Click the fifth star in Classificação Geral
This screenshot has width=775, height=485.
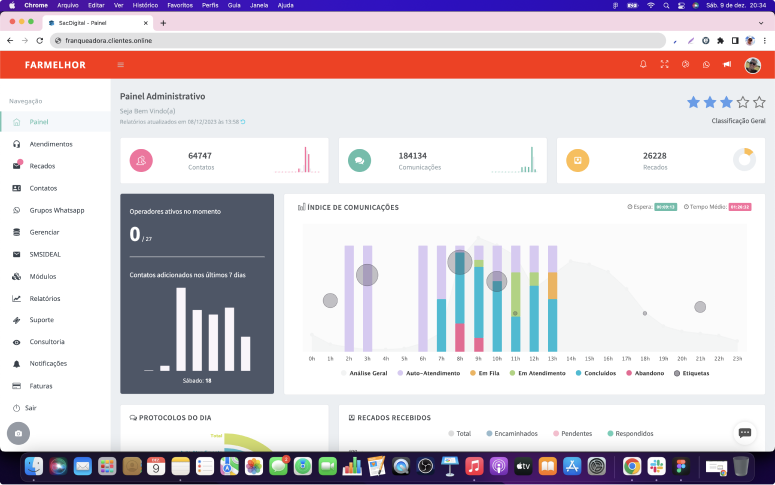tap(759, 102)
